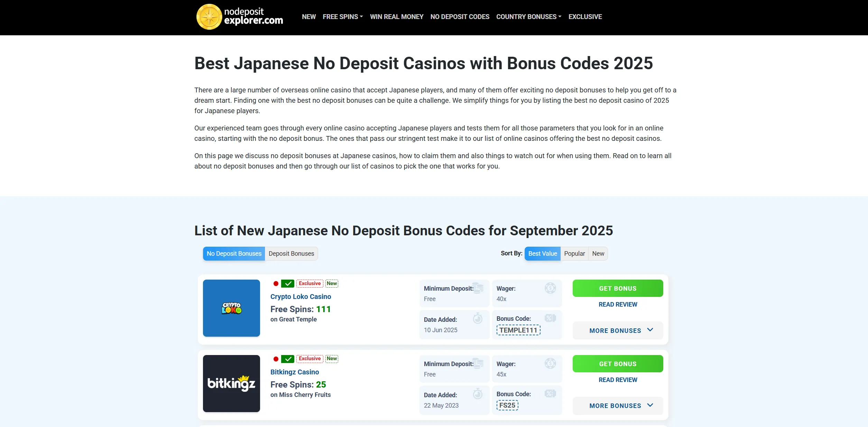The height and width of the screenshot is (427, 868).
Task: Go to Win Real Money page
Action: (397, 17)
